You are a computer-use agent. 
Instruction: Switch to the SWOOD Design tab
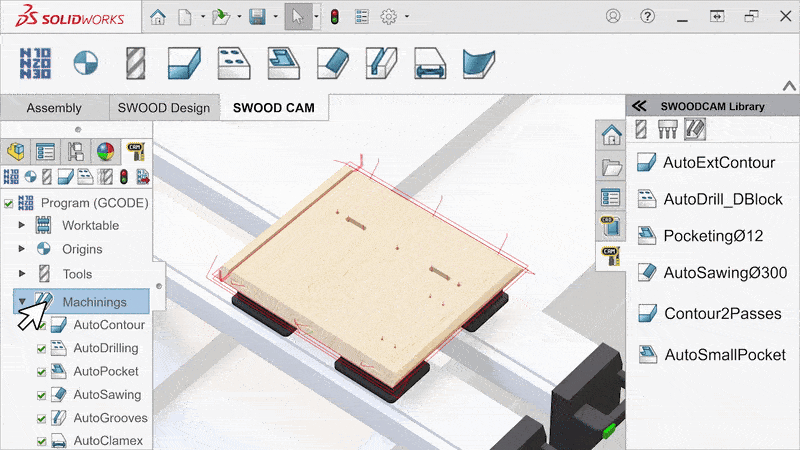tap(164, 108)
